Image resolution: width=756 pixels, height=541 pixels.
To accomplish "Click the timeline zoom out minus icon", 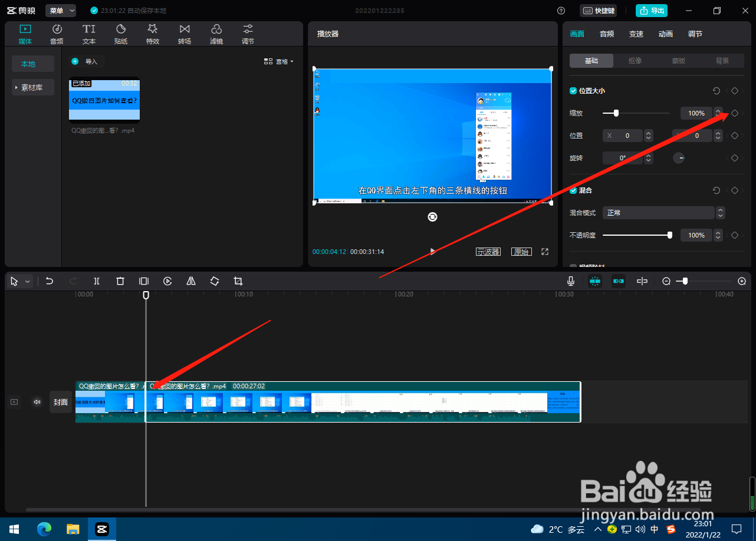I will [x=666, y=281].
